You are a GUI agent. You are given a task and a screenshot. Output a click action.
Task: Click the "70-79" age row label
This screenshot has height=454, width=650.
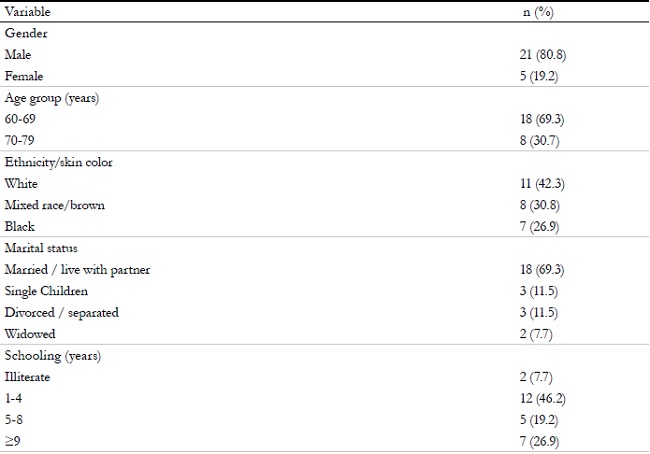20,140
